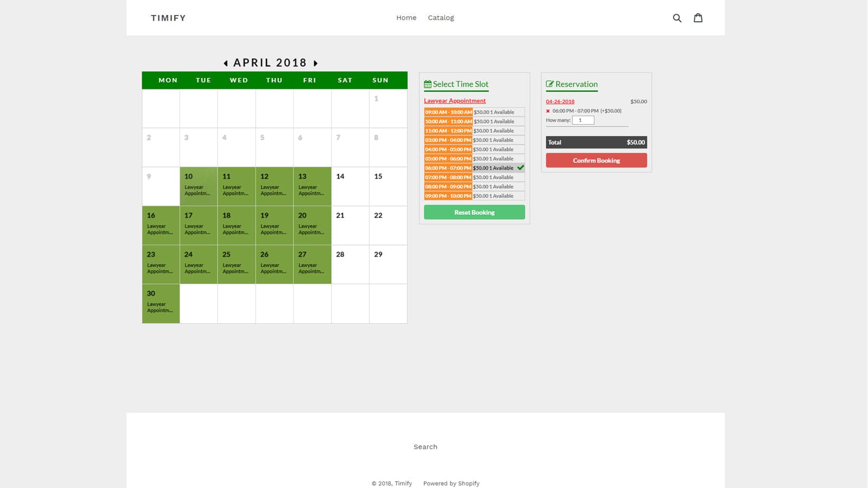This screenshot has height=488, width=868.
Task: Go to previous month with the left arrow
Action: tap(226, 63)
